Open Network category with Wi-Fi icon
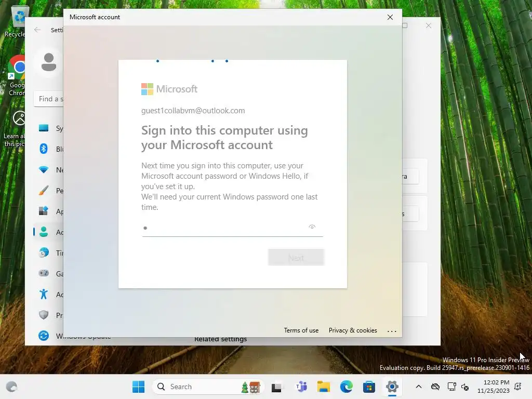The height and width of the screenshot is (399, 532). coord(48,170)
